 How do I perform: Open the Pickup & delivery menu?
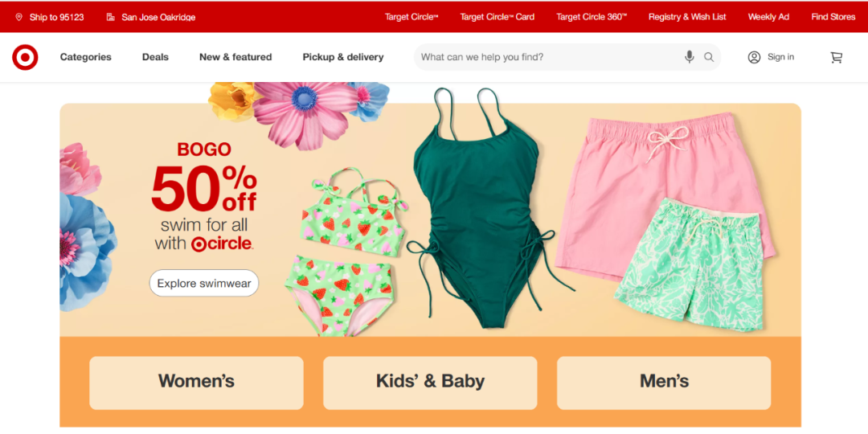pos(343,57)
